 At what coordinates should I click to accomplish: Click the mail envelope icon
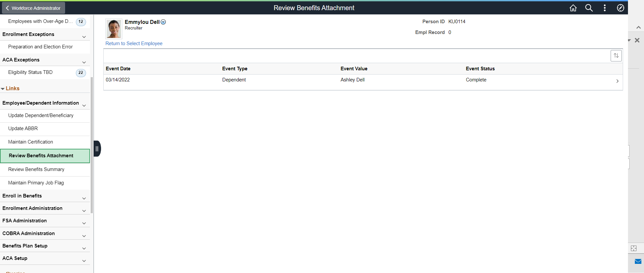coord(638,261)
